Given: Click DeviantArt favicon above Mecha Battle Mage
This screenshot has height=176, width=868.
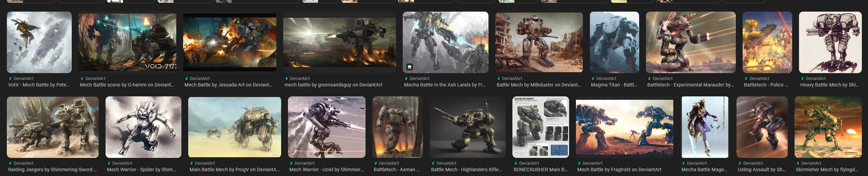Looking at the screenshot, I should pos(684,163).
